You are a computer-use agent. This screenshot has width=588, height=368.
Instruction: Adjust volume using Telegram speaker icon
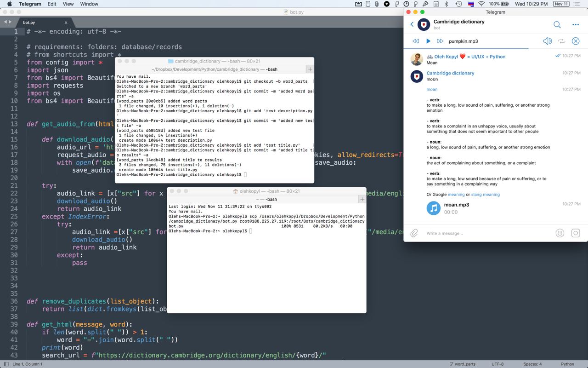click(548, 41)
